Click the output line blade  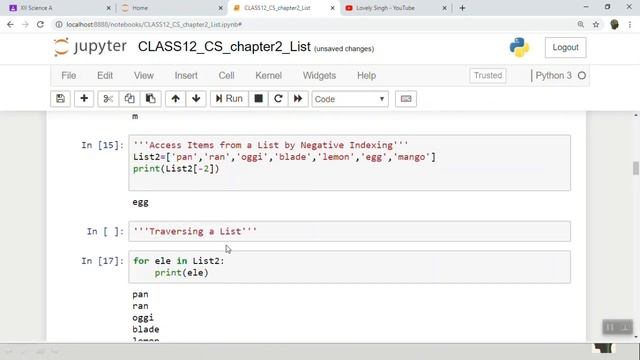point(146,329)
